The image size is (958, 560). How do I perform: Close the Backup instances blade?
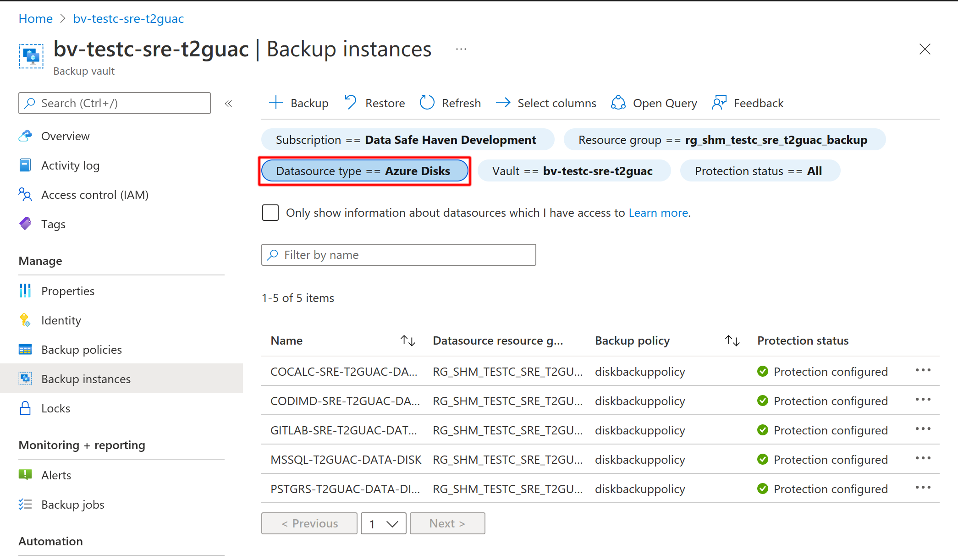[925, 49]
